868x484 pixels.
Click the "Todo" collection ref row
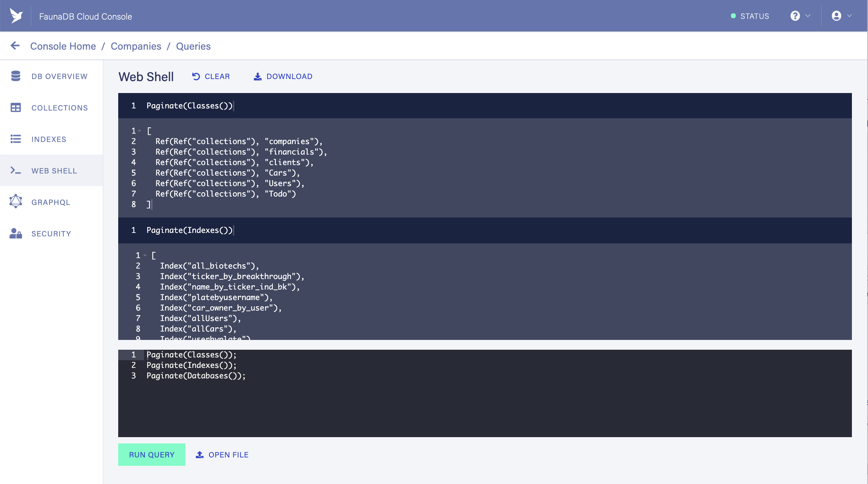(x=226, y=194)
